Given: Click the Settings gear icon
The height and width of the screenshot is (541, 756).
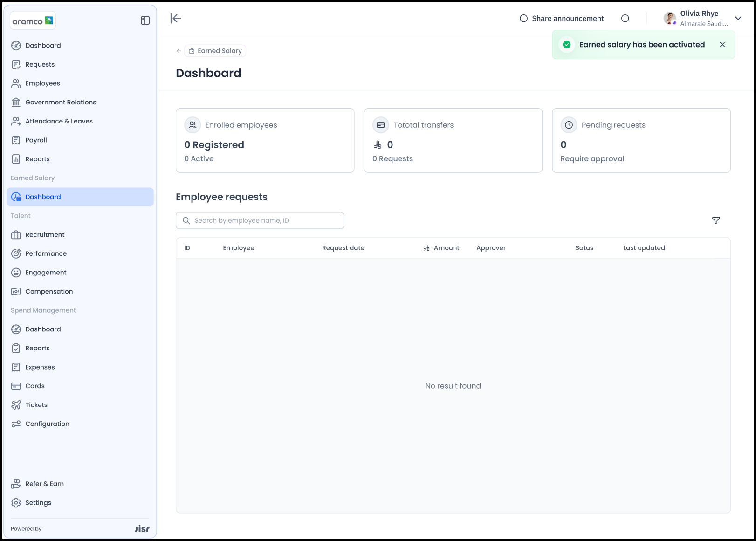Looking at the screenshot, I should (16, 503).
